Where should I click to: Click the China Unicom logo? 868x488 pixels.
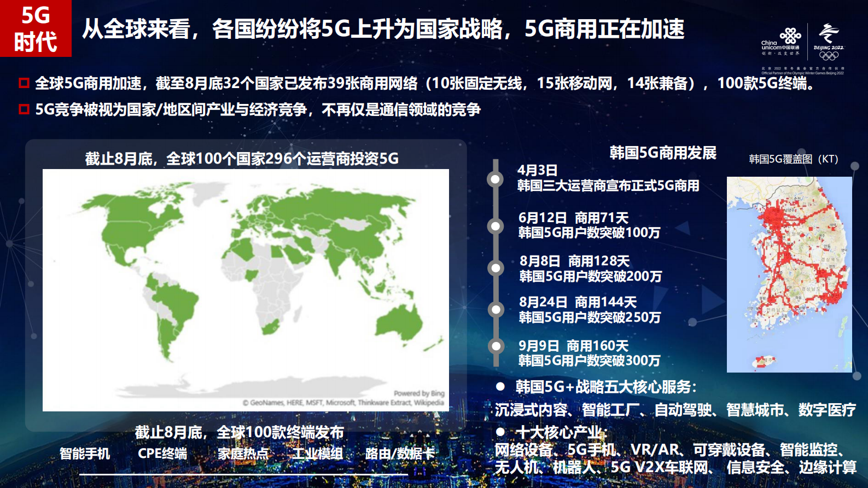(780, 42)
